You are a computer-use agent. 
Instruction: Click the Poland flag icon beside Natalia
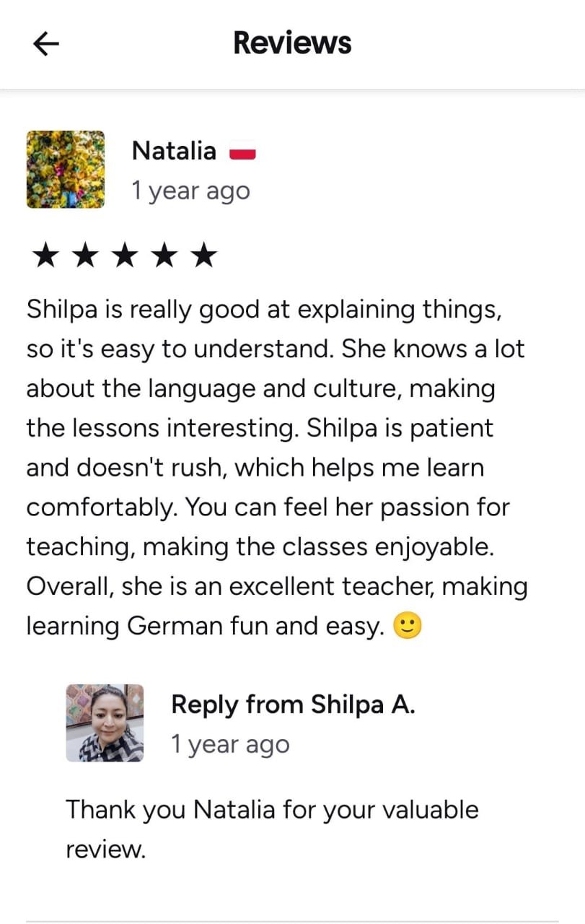point(243,153)
